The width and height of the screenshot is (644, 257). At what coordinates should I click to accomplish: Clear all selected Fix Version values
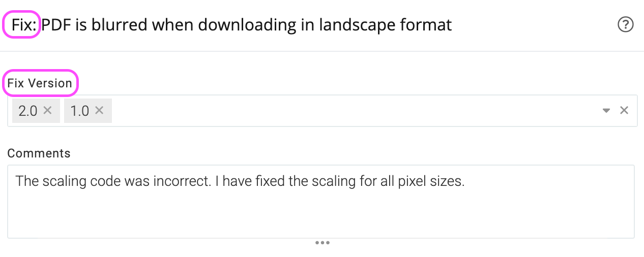pos(624,110)
